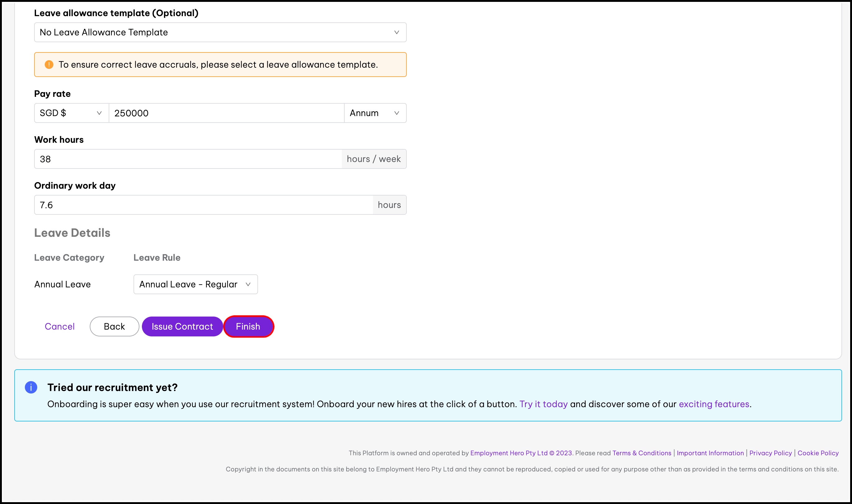Viewport: 852px width, 504px height.
Task: Click the pay rate amount field 250000
Action: coord(226,113)
